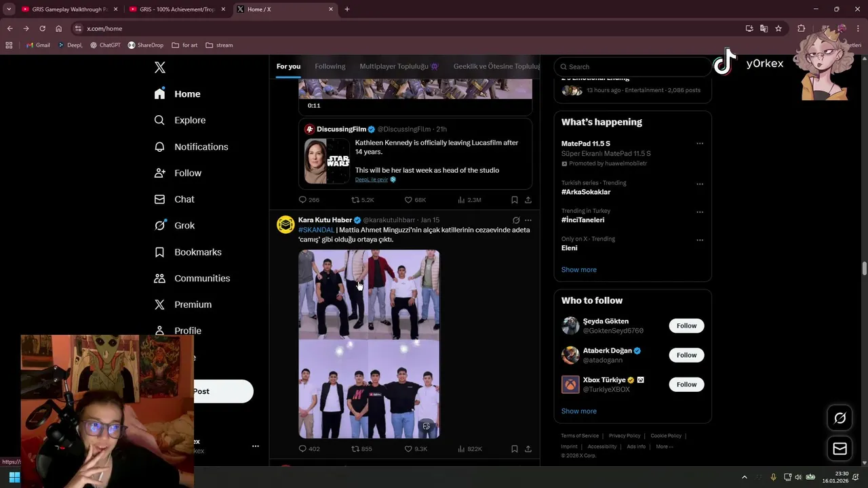Follow Şeyda Gökten
Image resolution: width=868 pixels, height=488 pixels.
(x=686, y=326)
